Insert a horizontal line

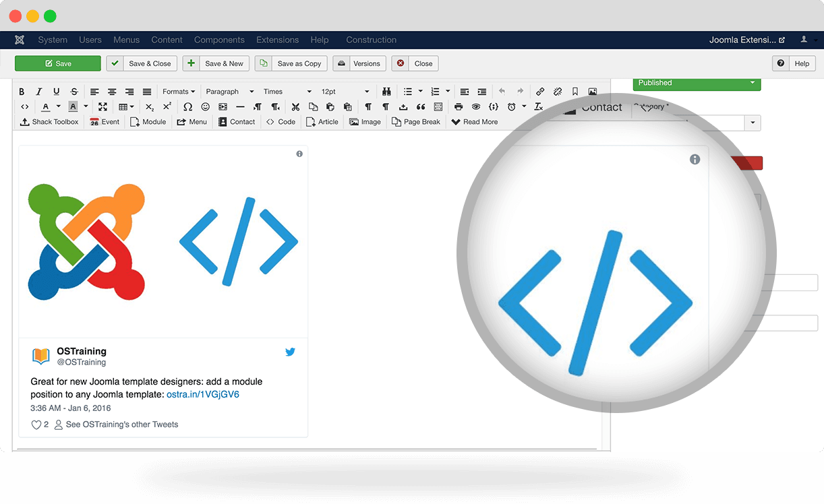(x=240, y=106)
